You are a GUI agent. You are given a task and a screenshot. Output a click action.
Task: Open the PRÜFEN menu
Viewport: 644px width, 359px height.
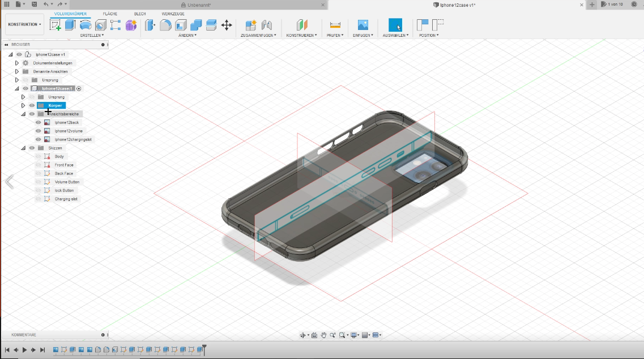coord(335,35)
